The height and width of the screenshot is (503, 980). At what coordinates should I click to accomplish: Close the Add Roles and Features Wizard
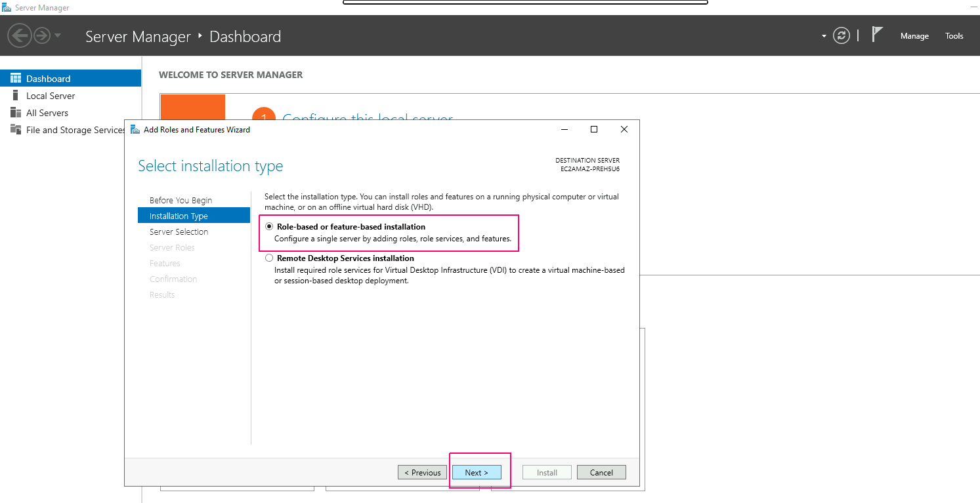pos(624,130)
